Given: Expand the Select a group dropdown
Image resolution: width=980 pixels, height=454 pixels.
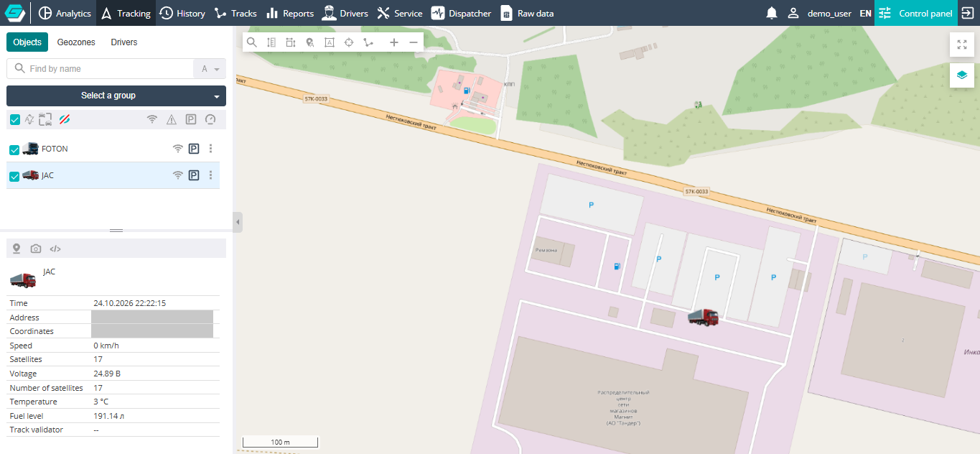Looking at the screenshot, I should pos(116,96).
